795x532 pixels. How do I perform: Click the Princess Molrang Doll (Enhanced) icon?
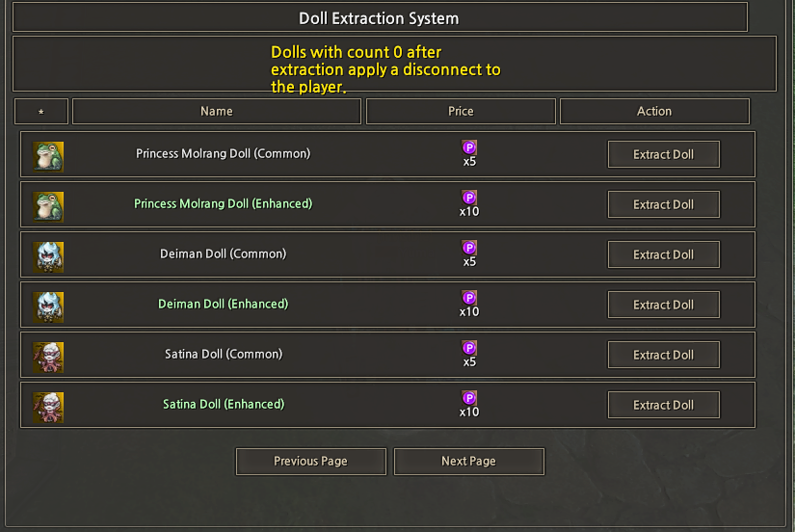[x=48, y=205]
